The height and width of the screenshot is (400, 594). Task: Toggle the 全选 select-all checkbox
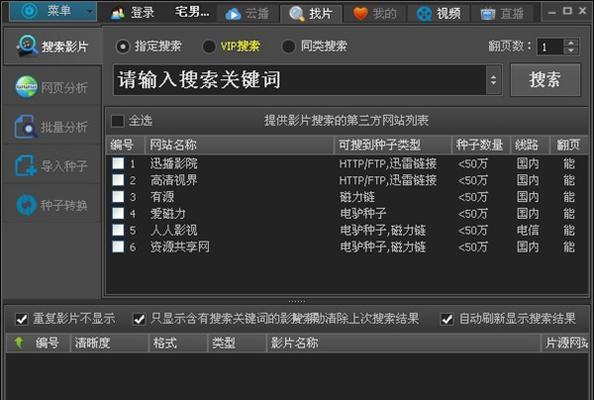pos(117,121)
